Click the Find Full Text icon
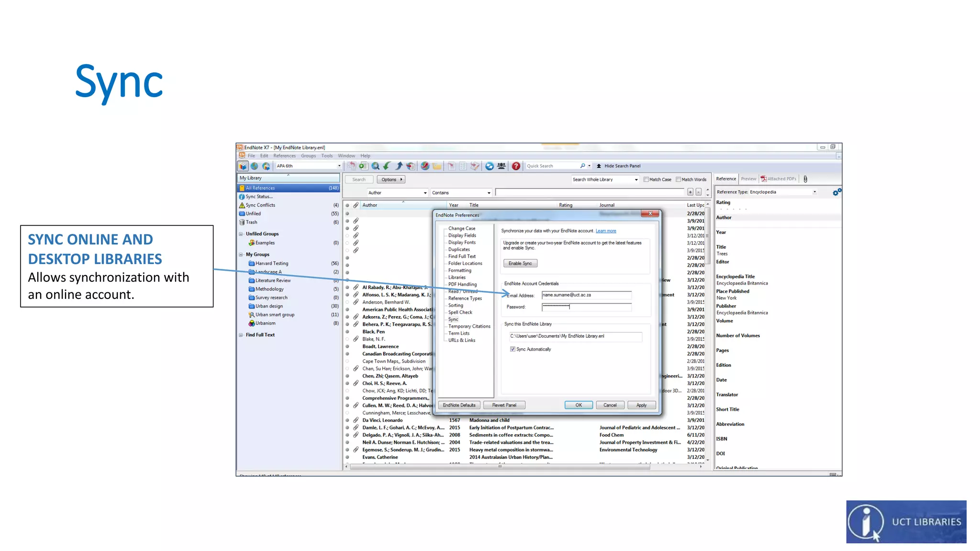The height and width of the screenshot is (551, 980). (x=411, y=166)
